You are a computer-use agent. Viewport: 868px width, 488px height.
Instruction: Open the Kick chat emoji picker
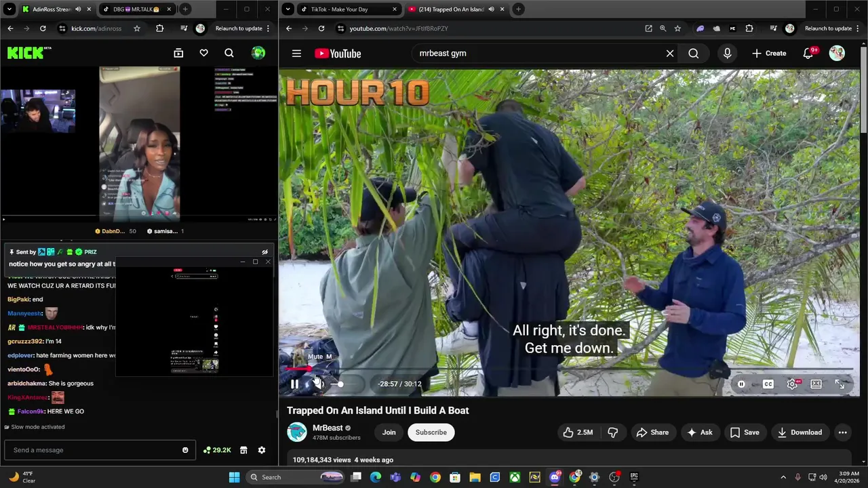(x=185, y=450)
